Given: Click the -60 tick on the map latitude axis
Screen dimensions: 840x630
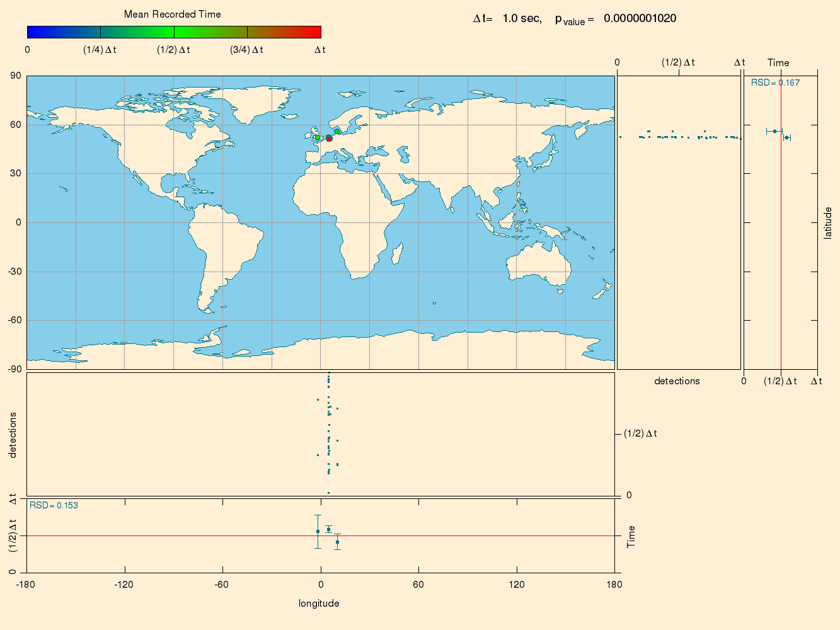Looking at the screenshot, I should pyautogui.click(x=14, y=320).
